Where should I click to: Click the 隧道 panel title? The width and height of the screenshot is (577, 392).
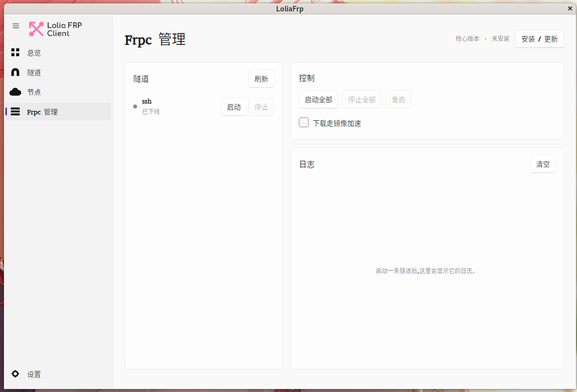pyautogui.click(x=141, y=79)
